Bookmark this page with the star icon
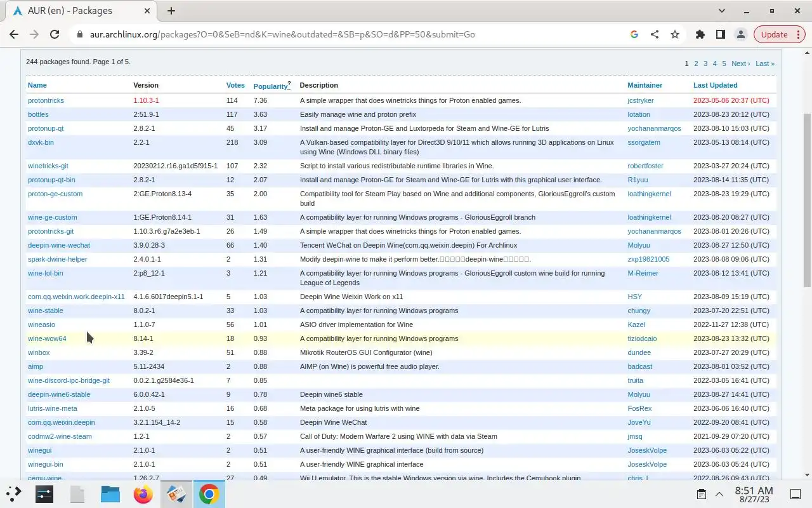The height and width of the screenshot is (508, 812). tap(675, 34)
